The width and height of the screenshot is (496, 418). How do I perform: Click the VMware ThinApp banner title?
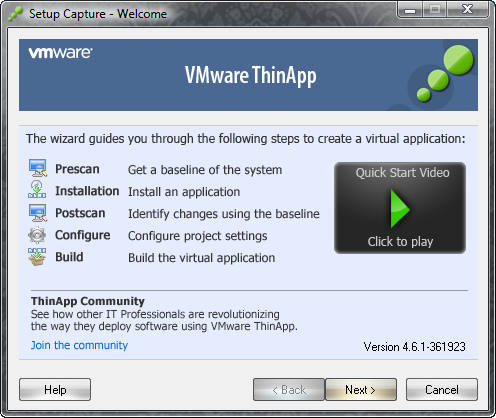pos(251,75)
